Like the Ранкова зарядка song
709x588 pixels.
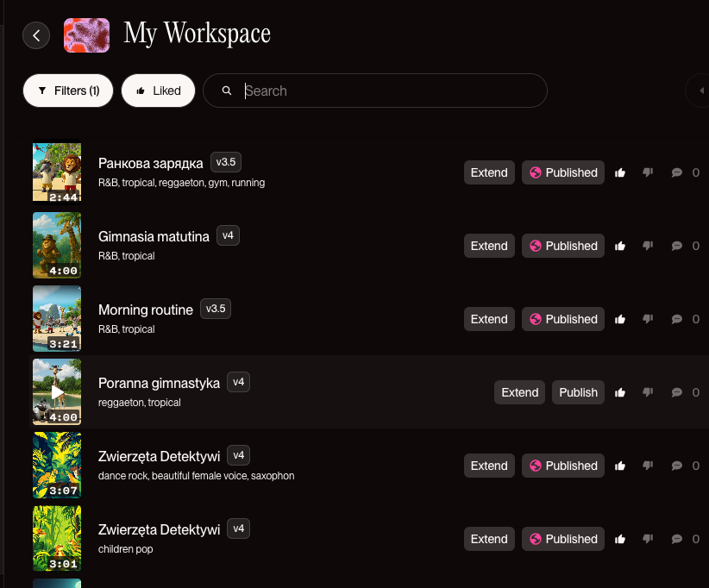620,172
